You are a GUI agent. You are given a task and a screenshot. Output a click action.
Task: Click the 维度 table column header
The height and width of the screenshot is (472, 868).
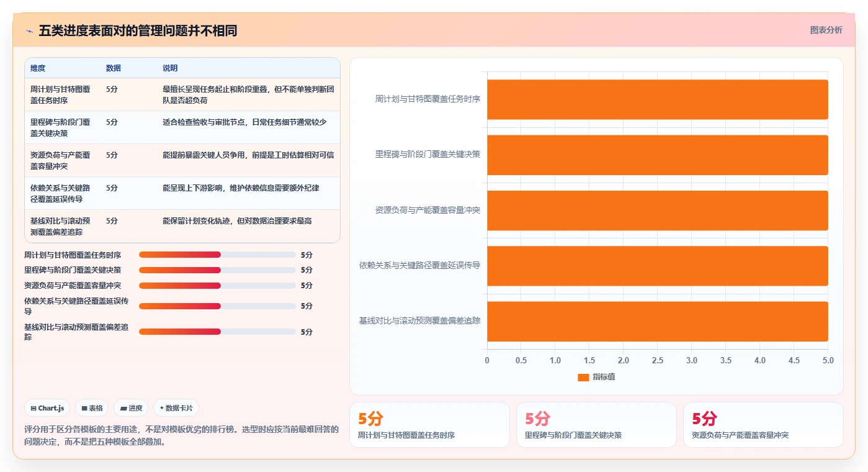[38, 68]
